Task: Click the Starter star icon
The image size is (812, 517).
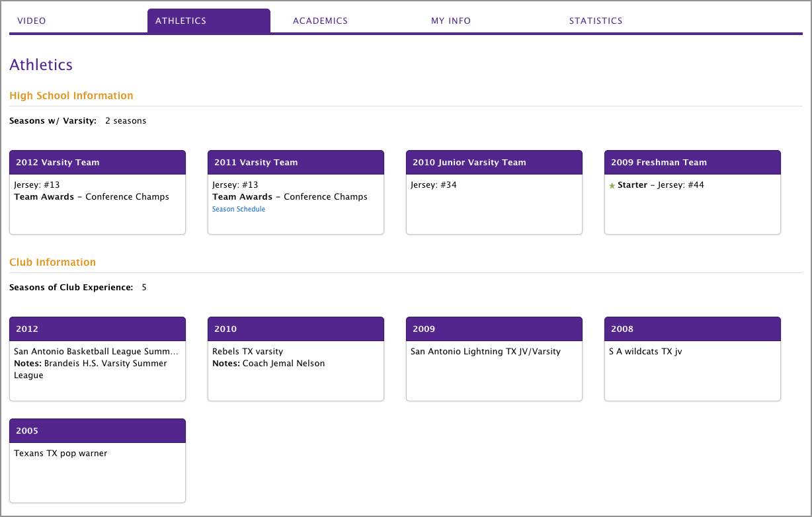Action: [612, 186]
